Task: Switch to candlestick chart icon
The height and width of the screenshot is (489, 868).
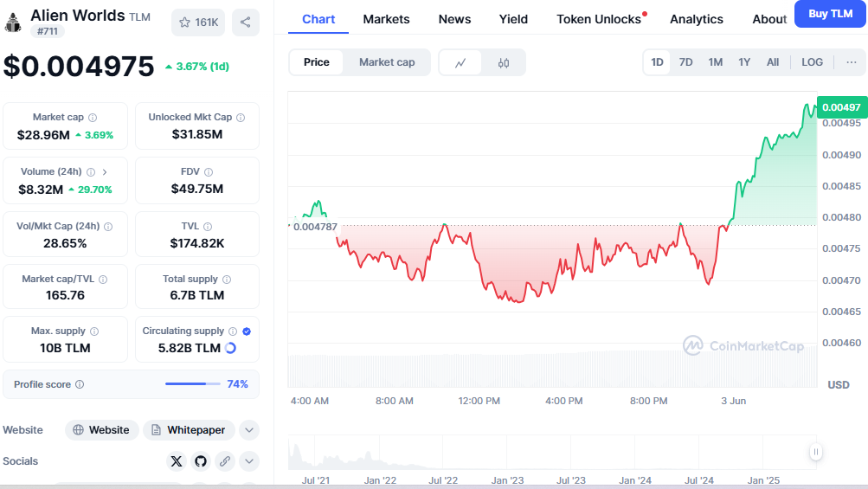Action: (504, 62)
